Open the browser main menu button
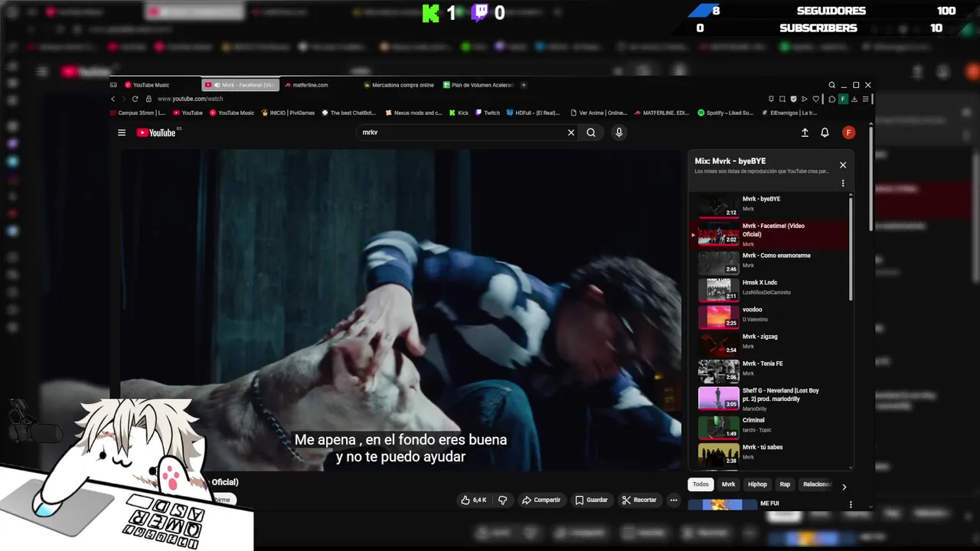Viewport: 980px width, 551px height. click(866, 99)
